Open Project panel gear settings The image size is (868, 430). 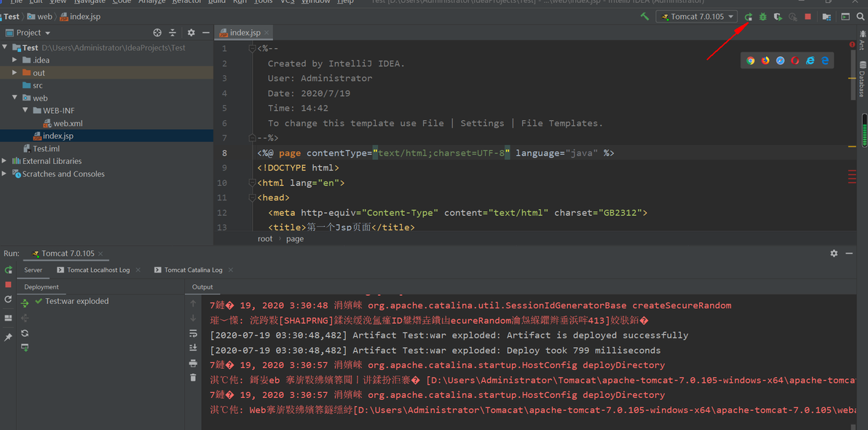pos(191,33)
